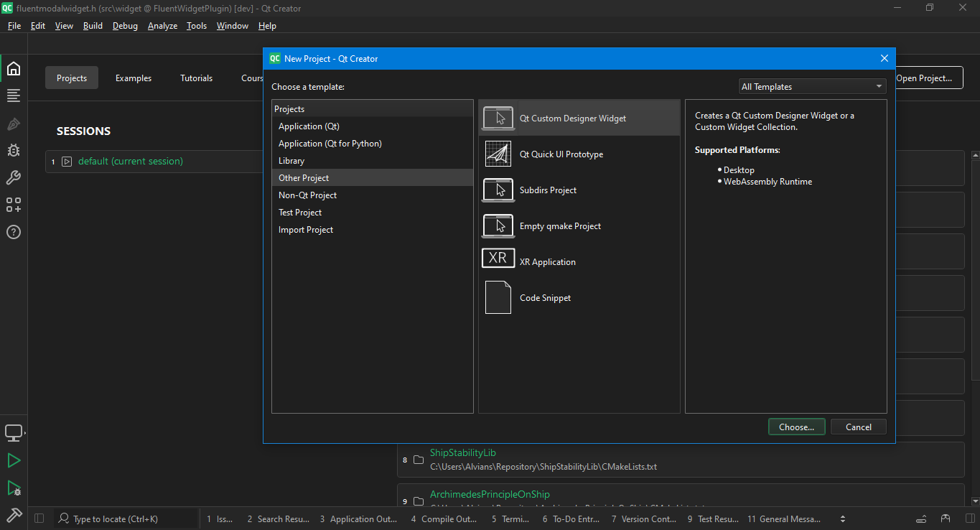The width and height of the screenshot is (980, 530).
Task: Open Design mode pen icon
Action: (x=14, y=124)
